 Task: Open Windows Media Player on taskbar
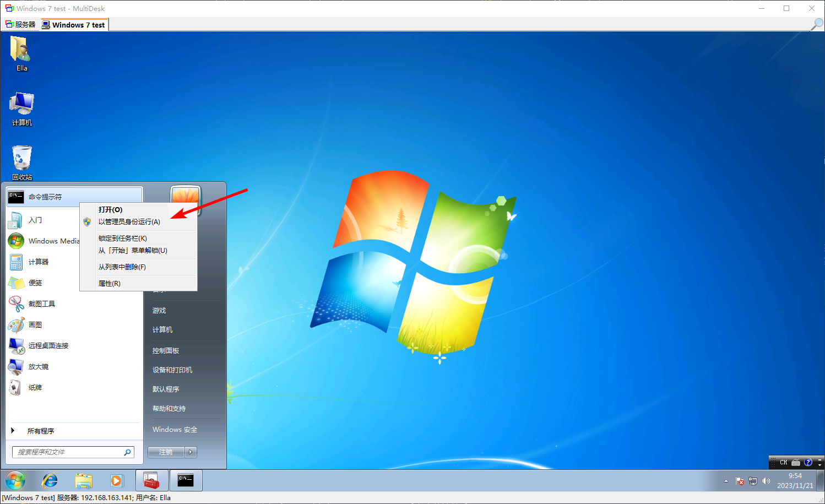(x=117, y=481)
